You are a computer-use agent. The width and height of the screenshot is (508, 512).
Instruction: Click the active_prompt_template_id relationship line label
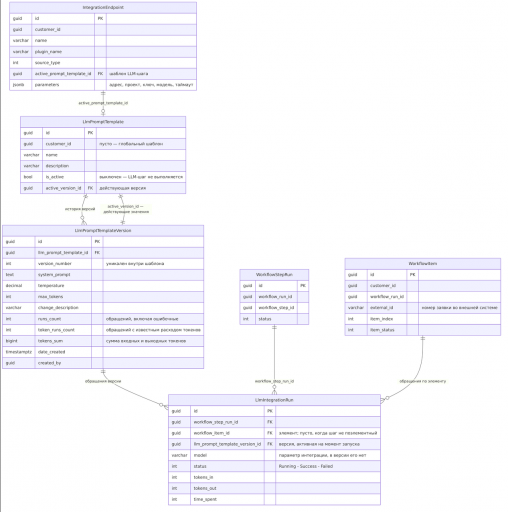[x=103, y=103]
